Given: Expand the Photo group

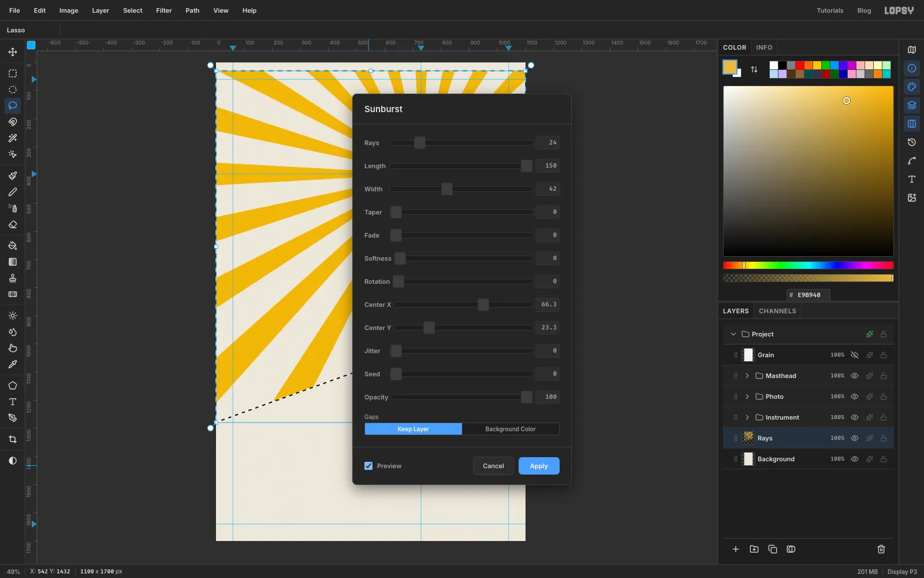Looking at the screenshot, I should 747,397.
